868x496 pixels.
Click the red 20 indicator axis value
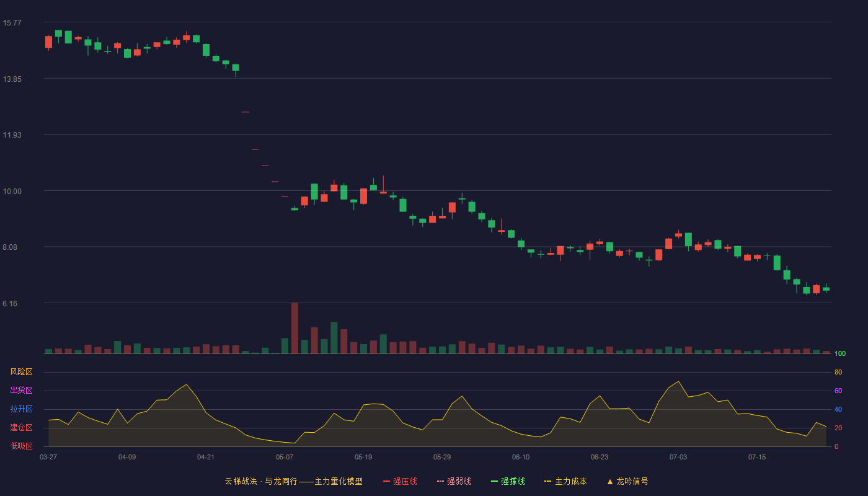coord(838,428)
